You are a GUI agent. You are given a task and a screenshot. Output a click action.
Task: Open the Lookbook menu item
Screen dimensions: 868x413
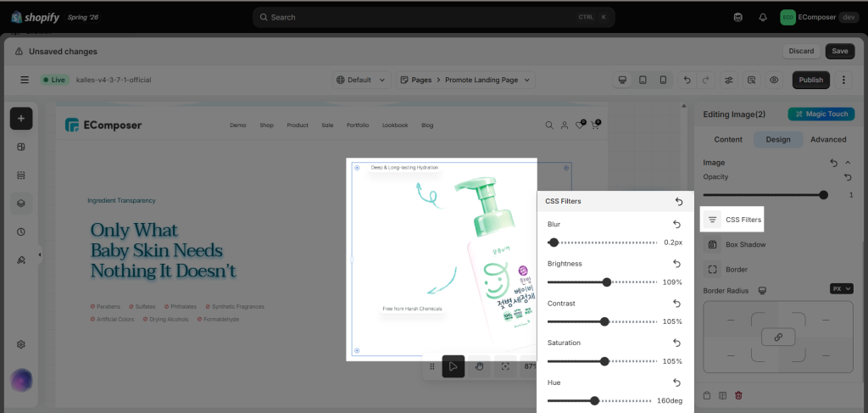[395, 126]
